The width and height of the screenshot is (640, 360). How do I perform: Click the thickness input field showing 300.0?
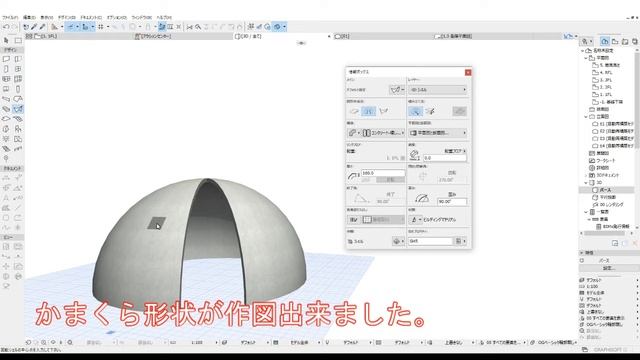click(x=383, y=173)
